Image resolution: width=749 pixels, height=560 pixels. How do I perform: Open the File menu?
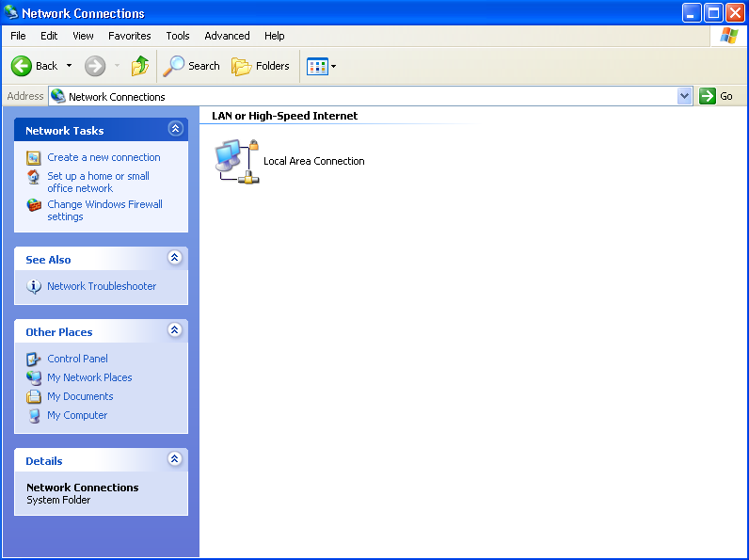[x=18, y=36]
